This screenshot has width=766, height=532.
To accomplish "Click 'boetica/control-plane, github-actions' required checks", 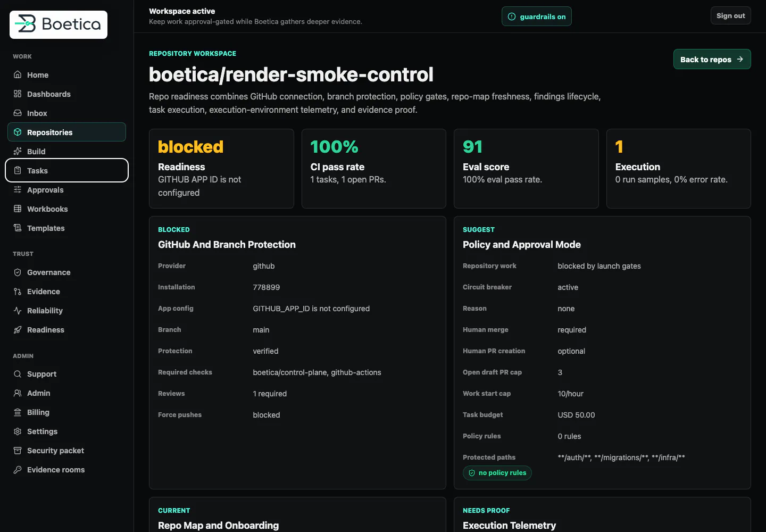I will [317, 372].
